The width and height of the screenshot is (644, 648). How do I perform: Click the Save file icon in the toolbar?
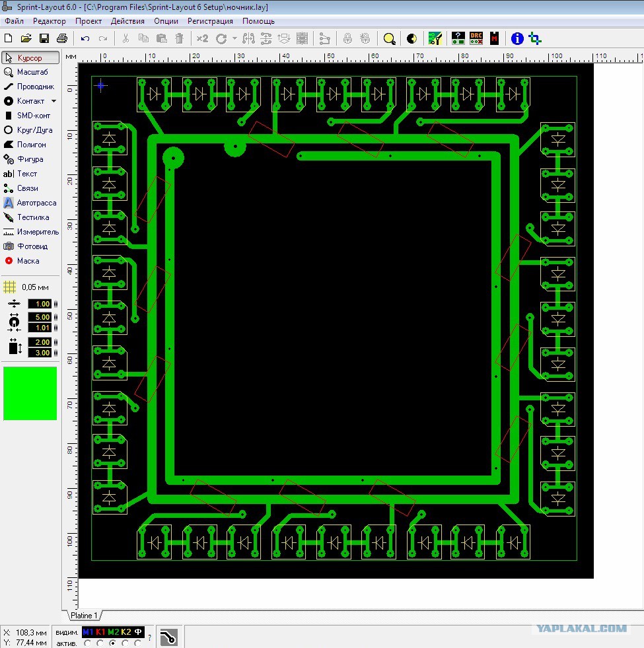click(44, 39)
